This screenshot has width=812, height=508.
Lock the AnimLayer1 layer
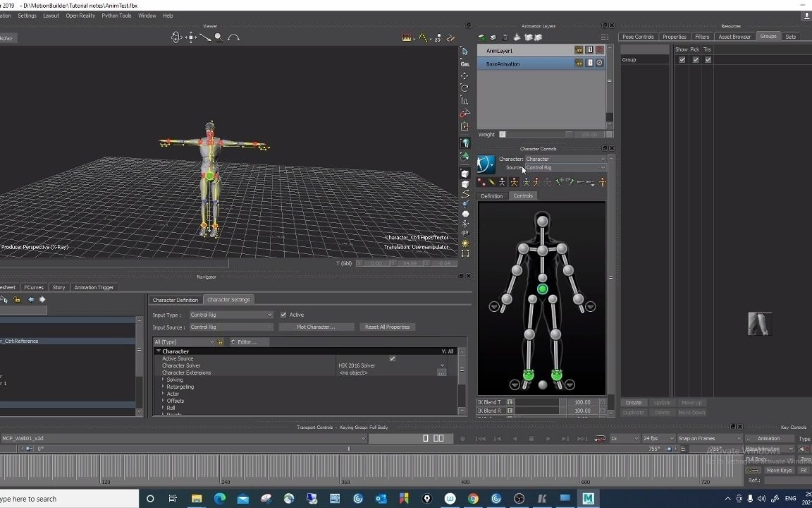click(578, 50)
